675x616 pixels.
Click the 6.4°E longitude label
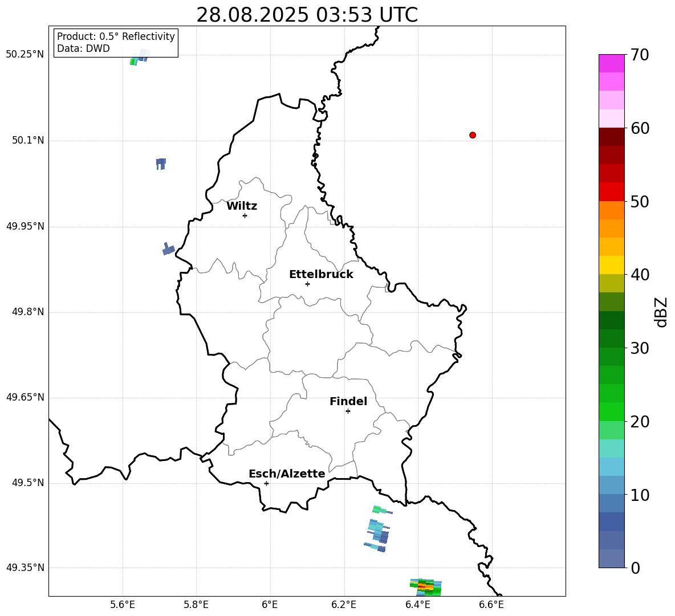(417, 605)
